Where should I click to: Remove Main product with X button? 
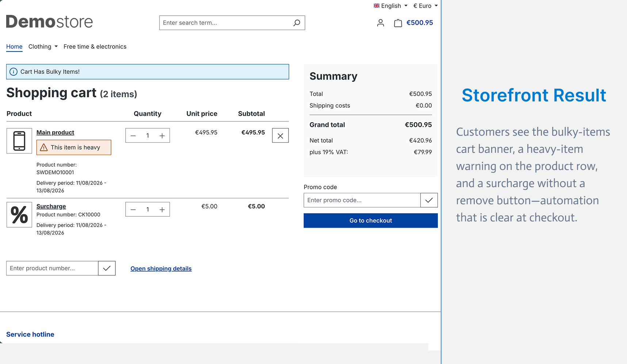pos(280,136)
